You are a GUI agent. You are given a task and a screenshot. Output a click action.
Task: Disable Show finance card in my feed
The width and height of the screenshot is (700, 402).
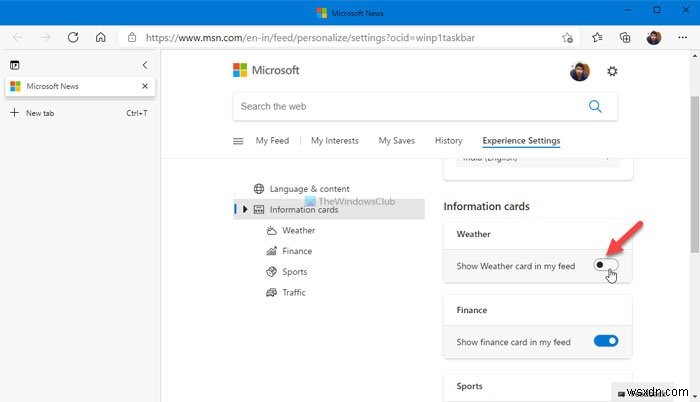[606, 341]
